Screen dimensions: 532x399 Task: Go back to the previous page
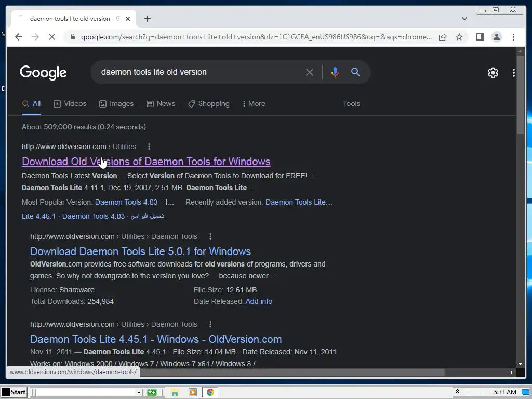(x=19, y=37)
